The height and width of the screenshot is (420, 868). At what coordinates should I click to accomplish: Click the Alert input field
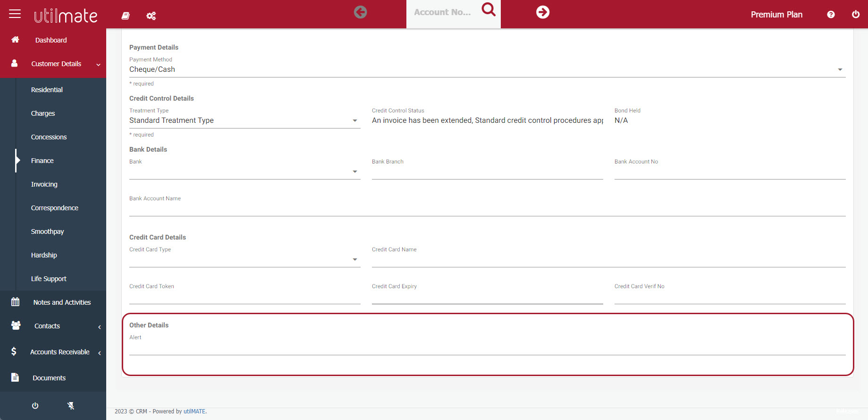click(x=486, y=348)
